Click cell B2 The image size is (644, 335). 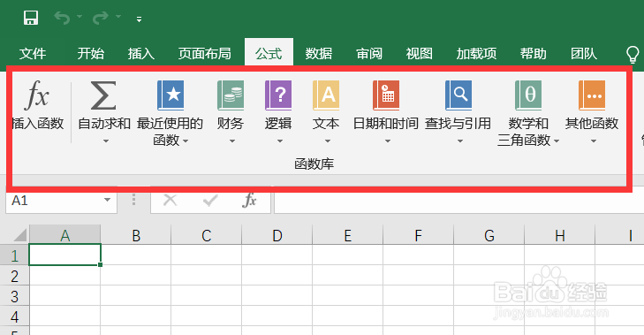(x=136, y=276)
